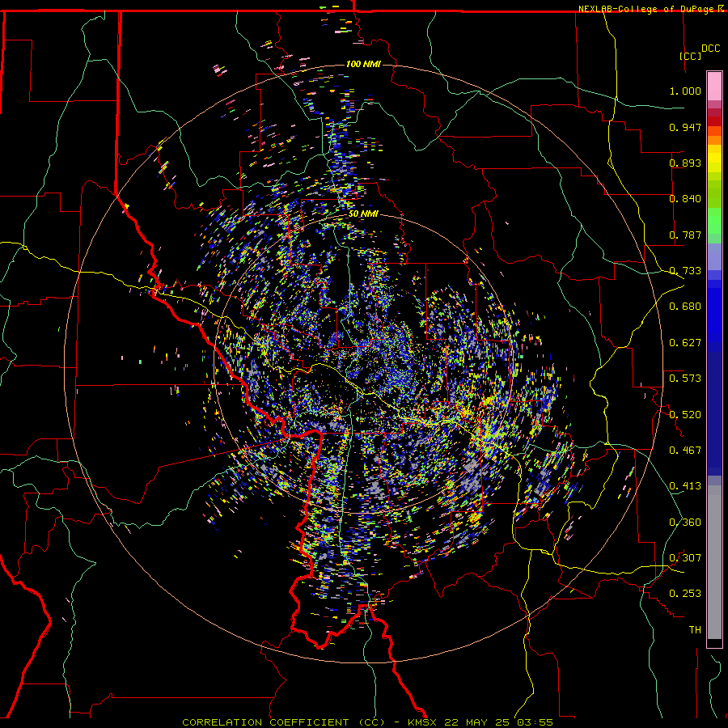Screen dimensions: 728x728
Task: Select the 0.733 legend value
Action: 685,271
